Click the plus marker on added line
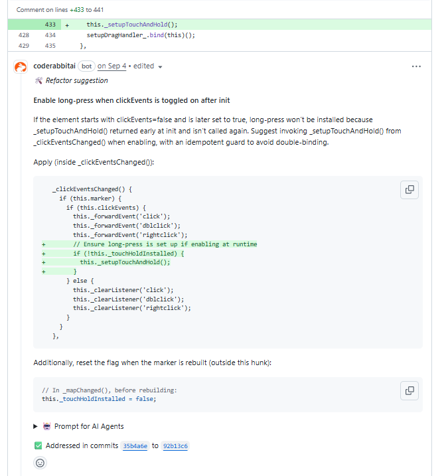Viewport: 448px width, 476px height. (x=67, y=25)
